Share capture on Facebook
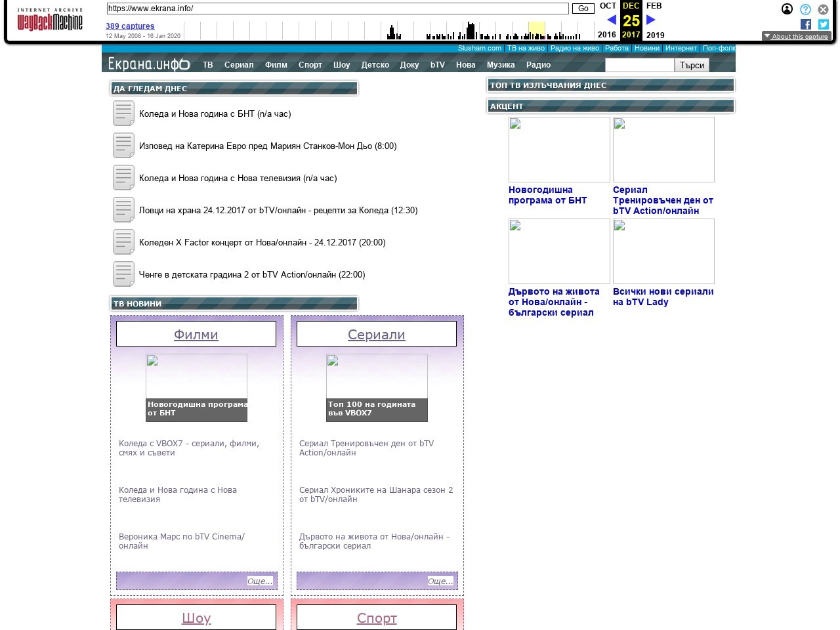840x630 pixels. click(x=806, y=24)
